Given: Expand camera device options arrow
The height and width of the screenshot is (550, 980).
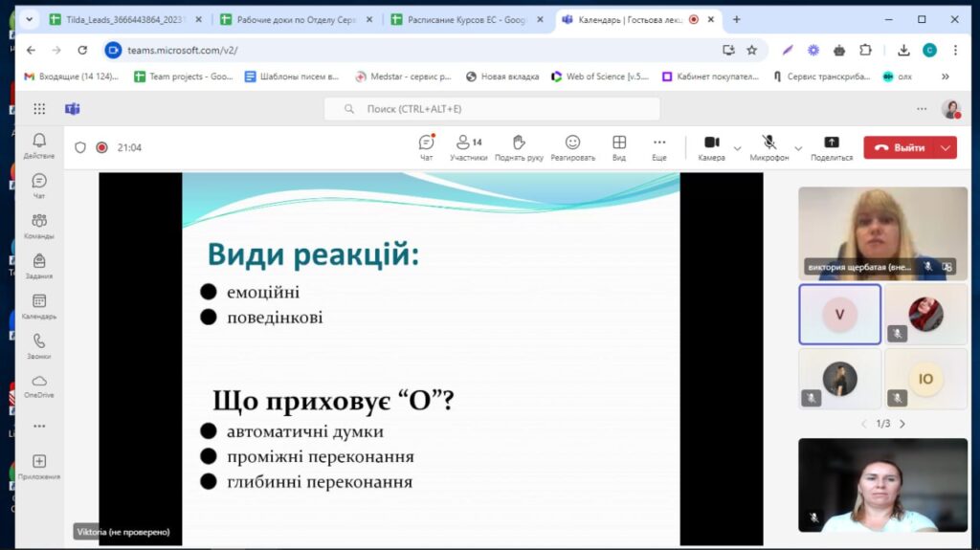Looking at the screenshot, I should click(x=737, y=148).
